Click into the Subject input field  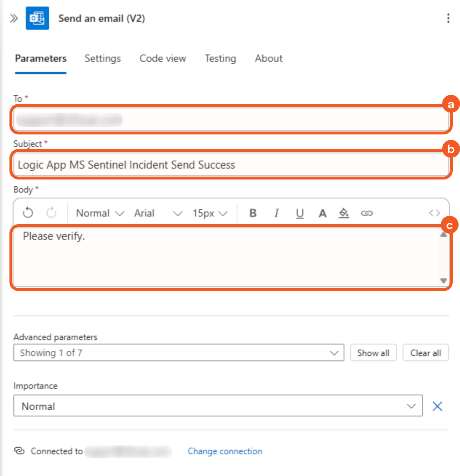tap(231, 165)
